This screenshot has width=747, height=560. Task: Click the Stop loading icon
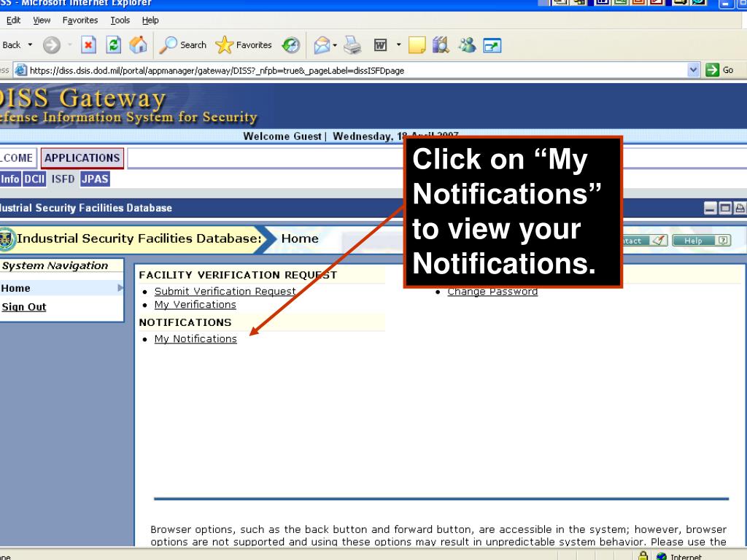click(x=88, y=45)
